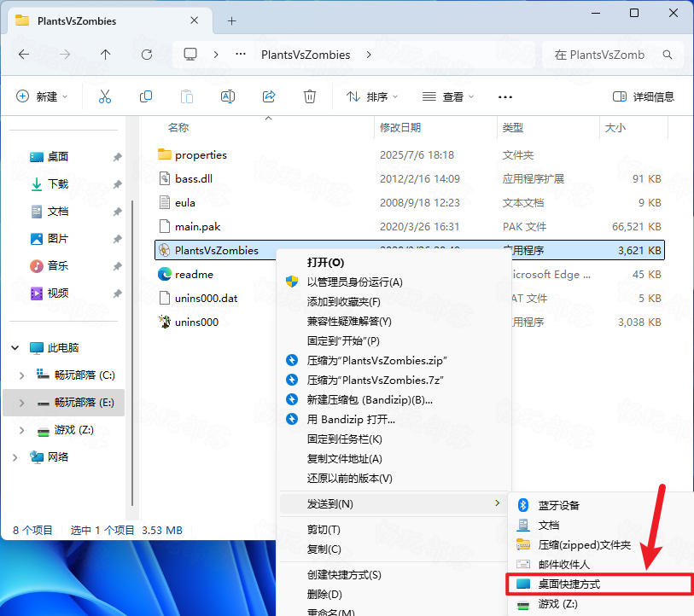Image resolution: width=694 pixels, height=616 pixels.
Task: Choose Add to favorites menu entry
Action: click(394, 302)
